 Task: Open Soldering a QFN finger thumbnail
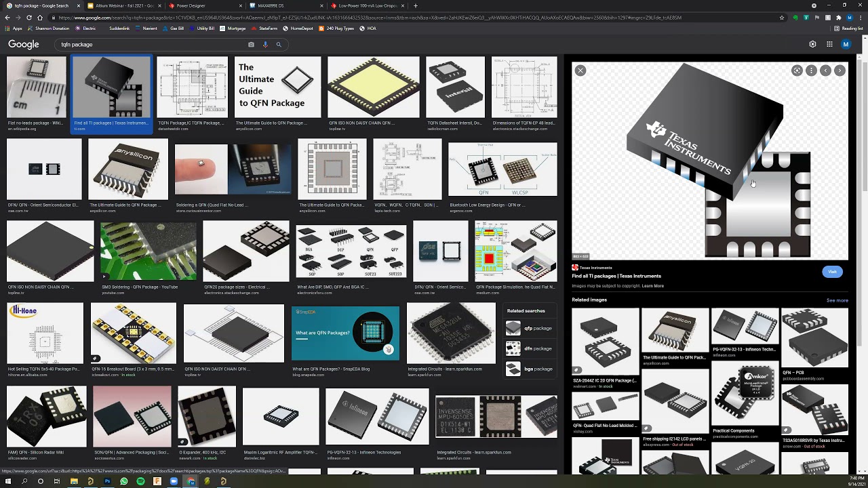233,169
